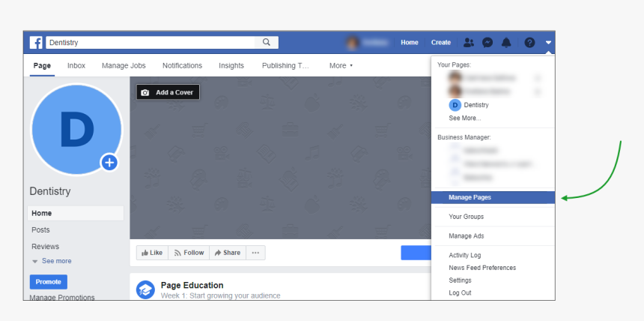Viewport: 644px width, 321px height.
Task: Select Home in left sidebar
Action: point(76,213)
